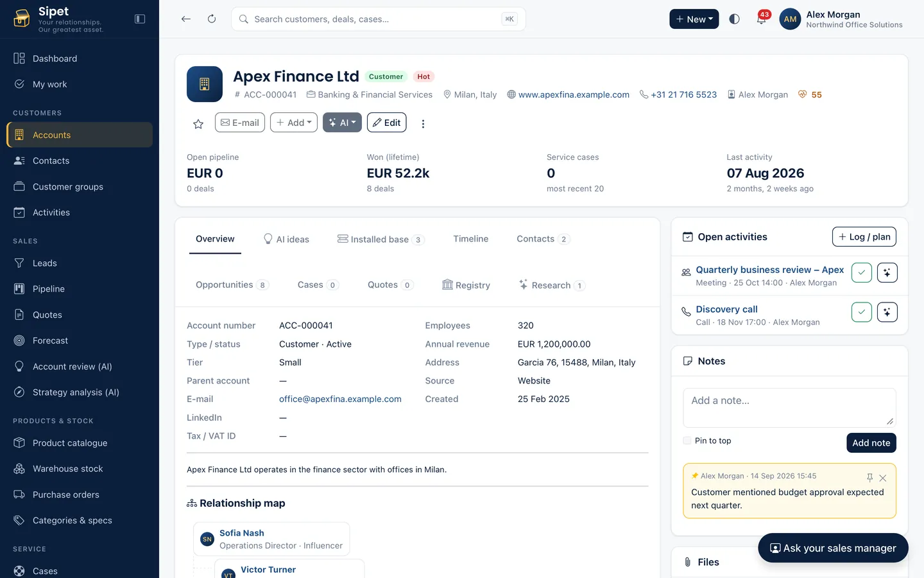Open Dashboard from the sidebar
The image size is (924, 578).
pyautogui.click(x=80, y=58)
